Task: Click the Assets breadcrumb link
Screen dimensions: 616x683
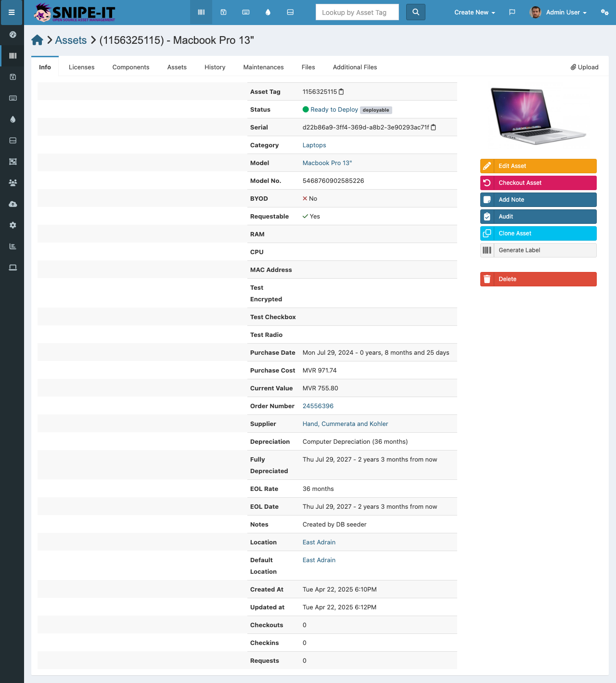Action: coord(71,40)
